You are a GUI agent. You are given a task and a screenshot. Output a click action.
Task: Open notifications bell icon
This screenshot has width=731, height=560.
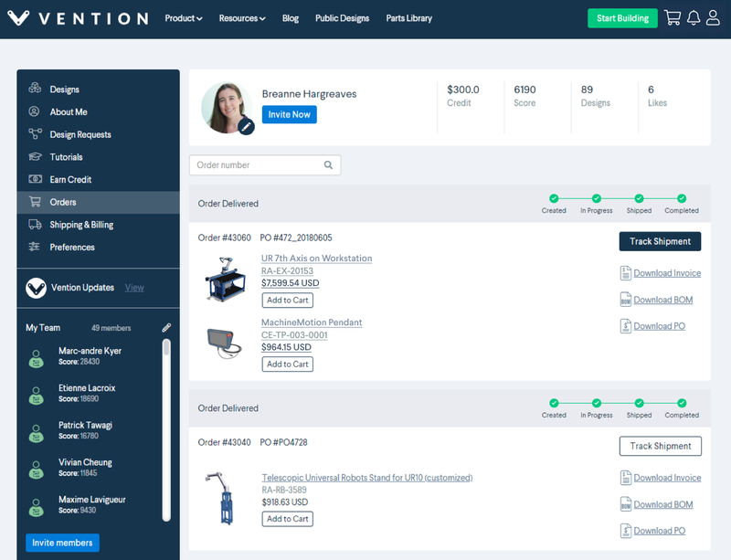coord(694,18)
